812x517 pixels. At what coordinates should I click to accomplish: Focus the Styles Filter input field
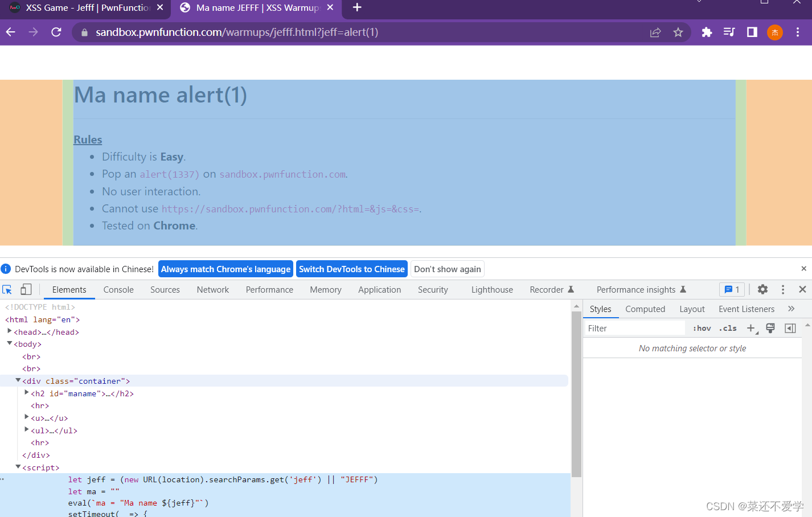635,329
